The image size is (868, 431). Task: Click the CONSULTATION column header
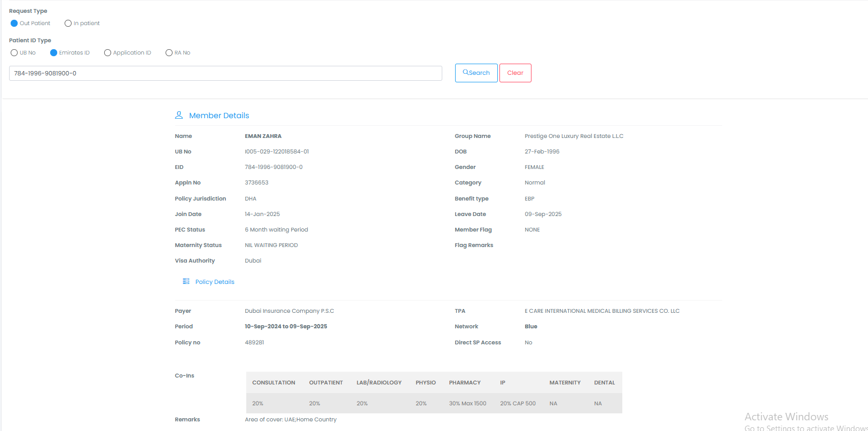tap(273, 383)
